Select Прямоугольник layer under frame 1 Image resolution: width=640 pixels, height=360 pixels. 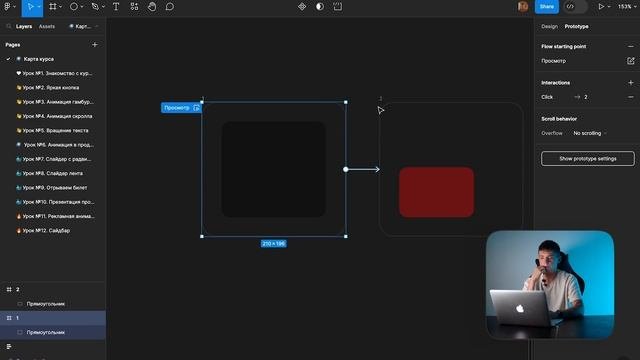pos(53,332)
